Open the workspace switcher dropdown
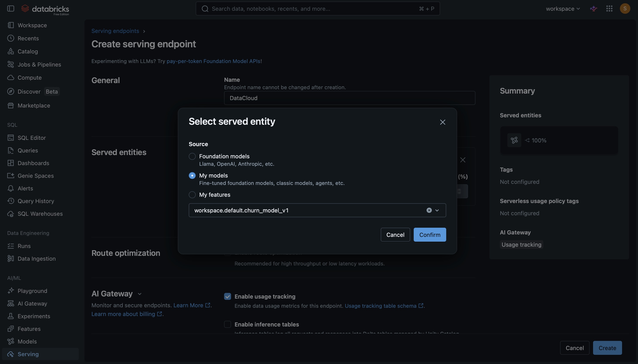The image size is (638, 364). pyautogui.click(x=563, y=9)
